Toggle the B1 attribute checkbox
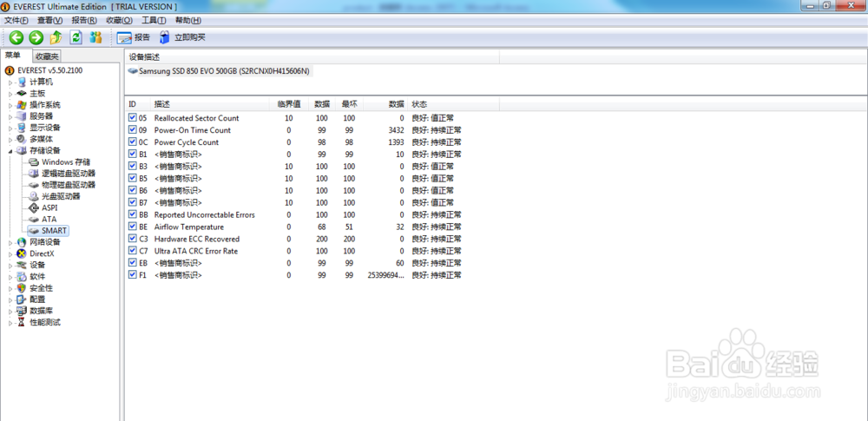 pyautogui.click(x=132, y=154)
